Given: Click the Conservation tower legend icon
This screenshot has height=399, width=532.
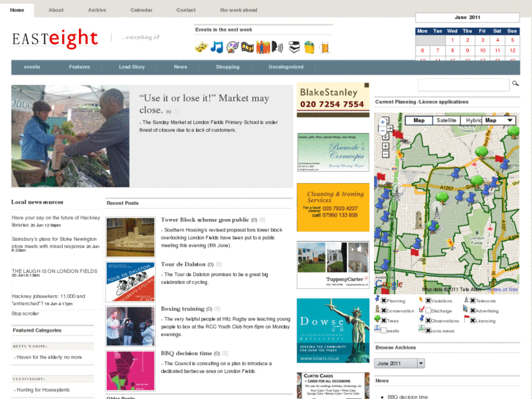Looking at the screenshot, I should (377, 310).
